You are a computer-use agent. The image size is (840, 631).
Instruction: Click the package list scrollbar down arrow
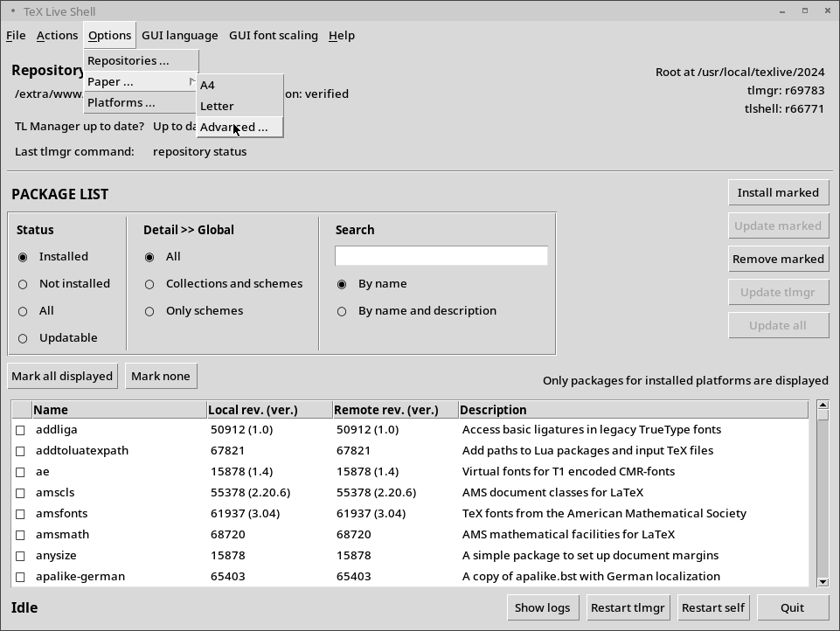(x=823, y=581)
